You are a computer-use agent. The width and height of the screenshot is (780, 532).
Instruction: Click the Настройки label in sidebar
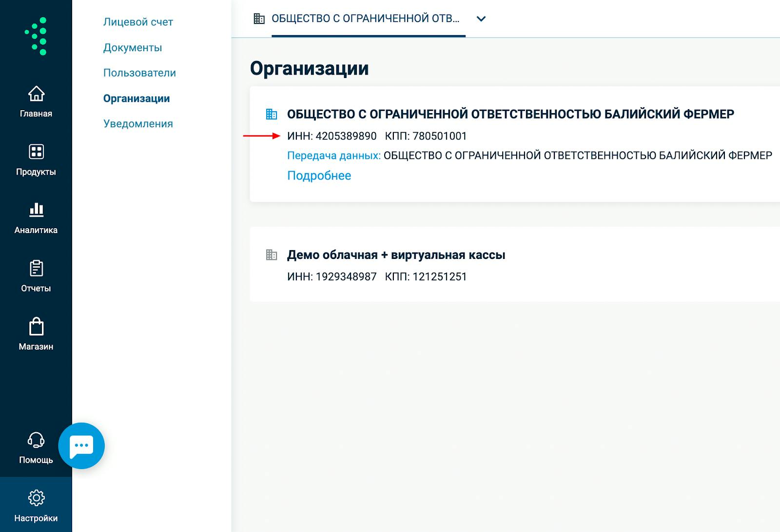36,518
